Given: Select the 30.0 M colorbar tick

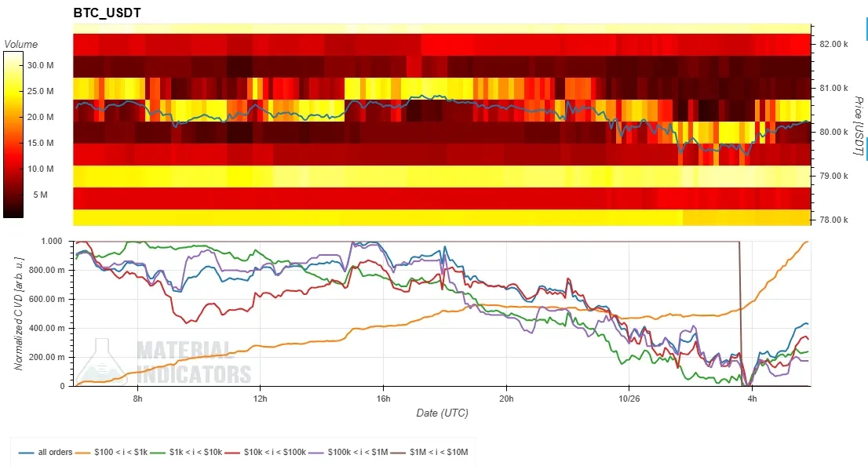Looking at the screenshot, I should 40,65.
